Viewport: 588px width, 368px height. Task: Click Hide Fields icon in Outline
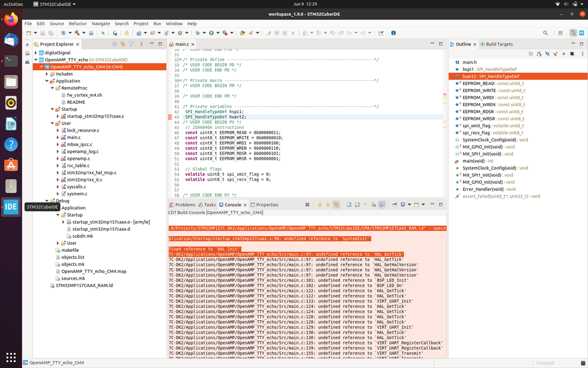point(547,54)
